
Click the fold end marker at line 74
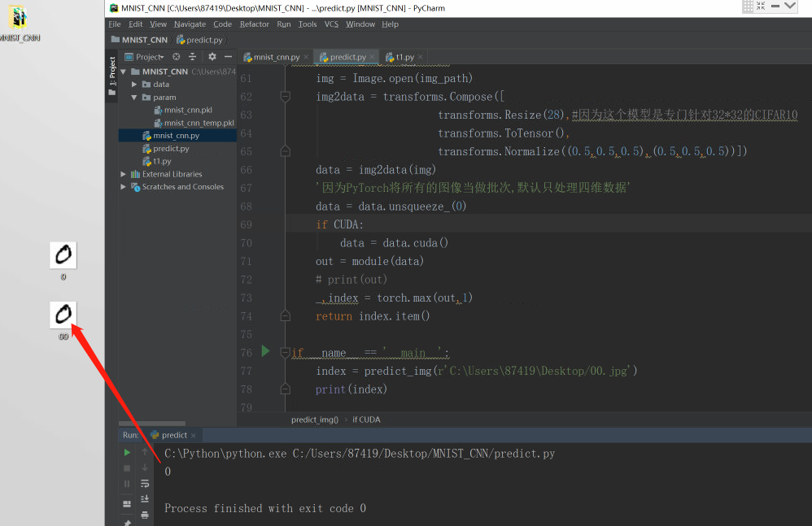[285, 315]
